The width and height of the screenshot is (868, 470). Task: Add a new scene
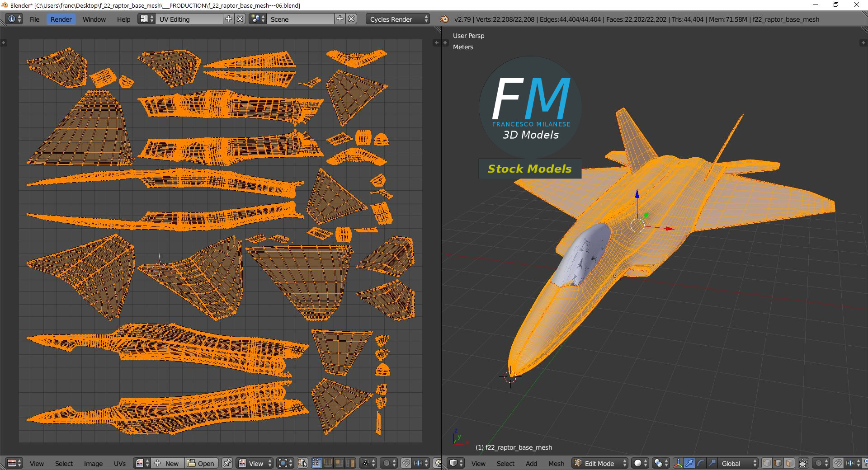[340, 19]
